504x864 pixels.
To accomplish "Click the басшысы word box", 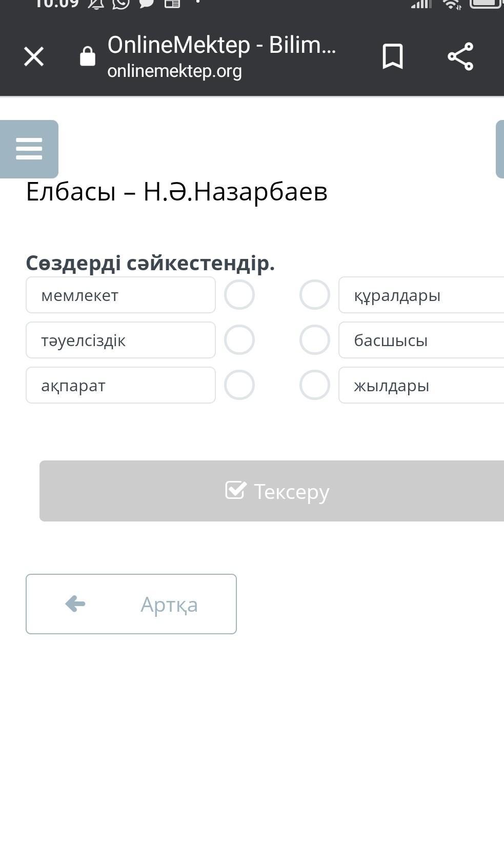I will pos(420,340).
